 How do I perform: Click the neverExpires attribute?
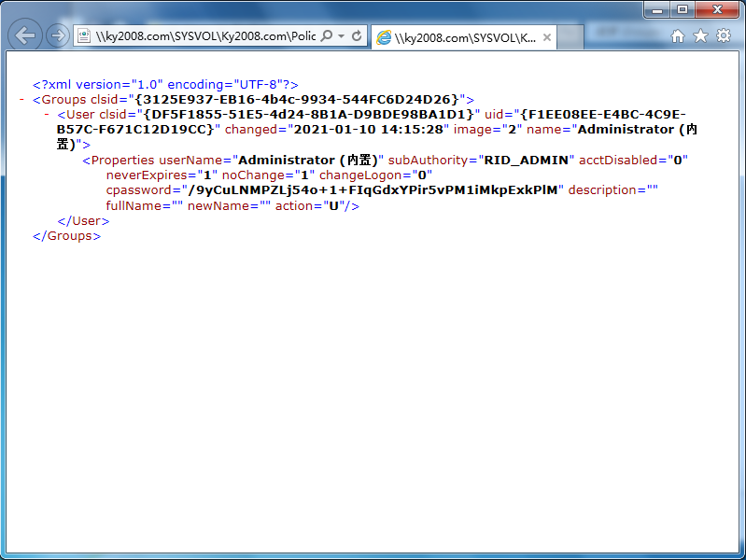click(162, 175)
